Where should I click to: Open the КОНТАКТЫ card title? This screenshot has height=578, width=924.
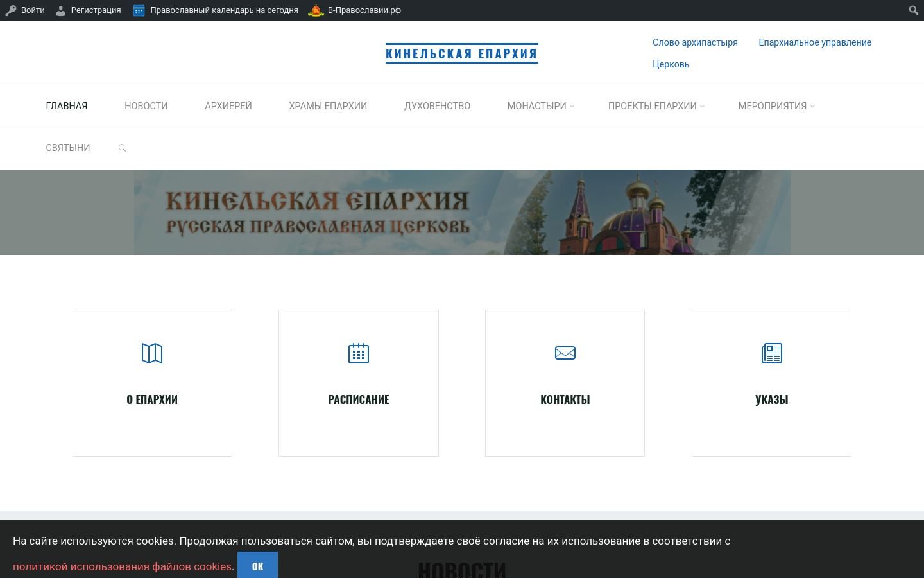tap(565, 399)
